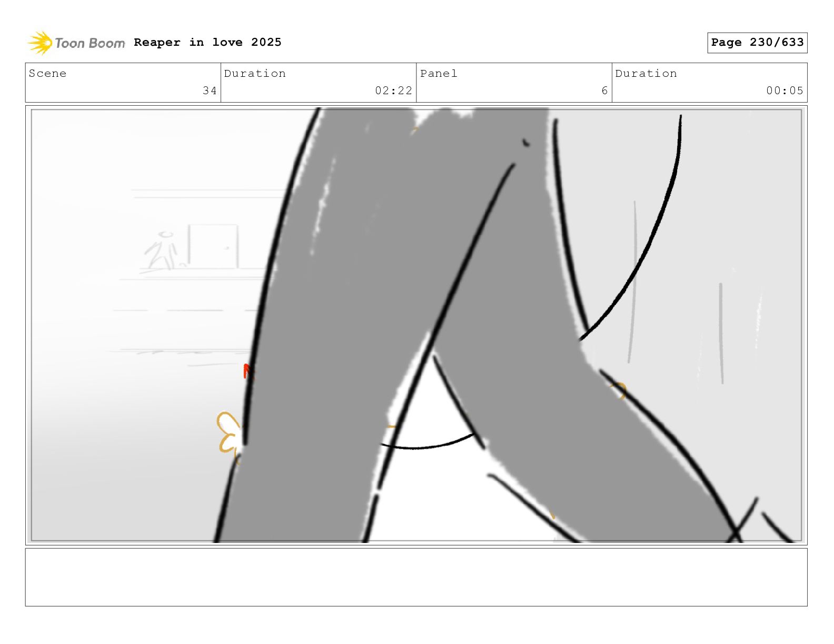Click the 'Scene' header label
This screenshot has width=834, height=644.
pos(48,74)
